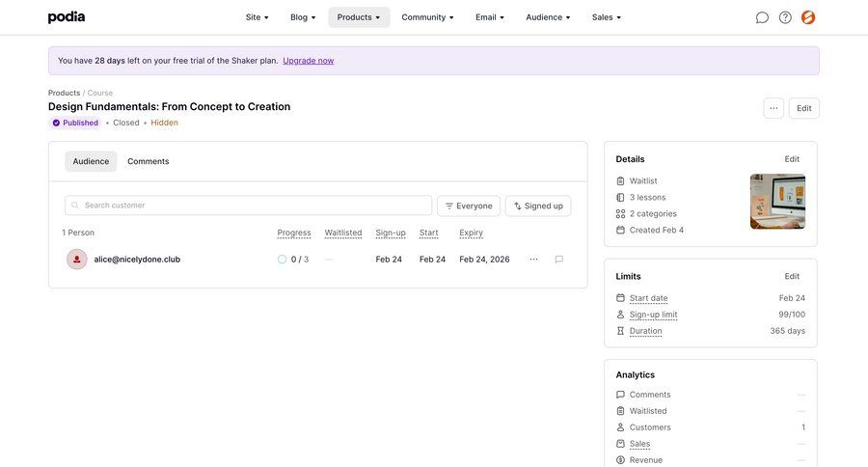Click the Waitlisted column header
Viewport: 868px width, 467px height.
pyautogui.click(x=343, y=233)
